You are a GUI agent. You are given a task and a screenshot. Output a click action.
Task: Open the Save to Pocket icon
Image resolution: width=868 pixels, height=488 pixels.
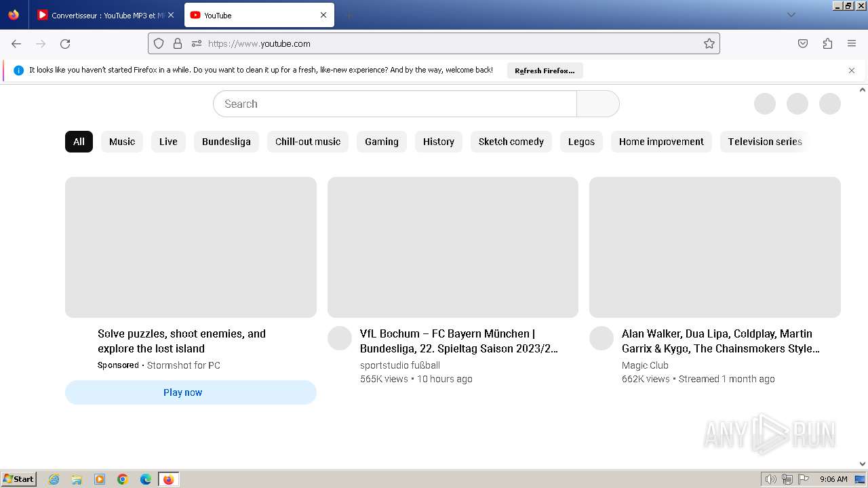point(803,43)
